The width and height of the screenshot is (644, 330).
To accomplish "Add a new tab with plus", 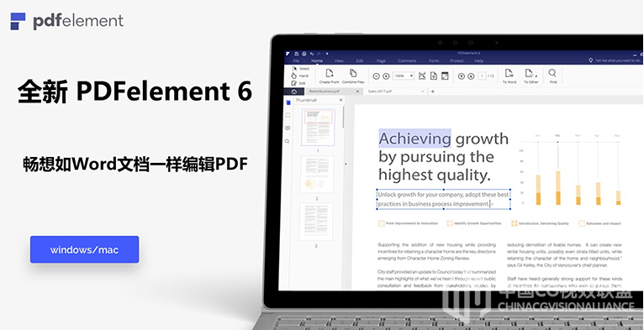I will 432,92.
